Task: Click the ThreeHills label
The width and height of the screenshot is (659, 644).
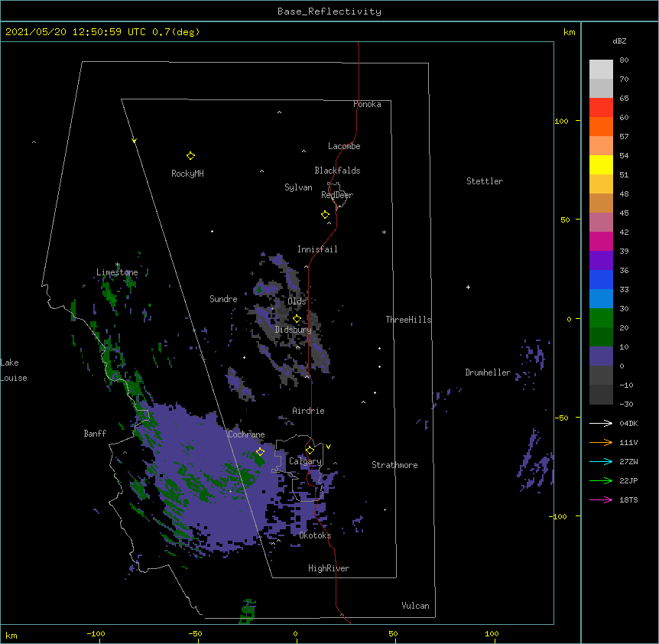Action: pos(408,320)
